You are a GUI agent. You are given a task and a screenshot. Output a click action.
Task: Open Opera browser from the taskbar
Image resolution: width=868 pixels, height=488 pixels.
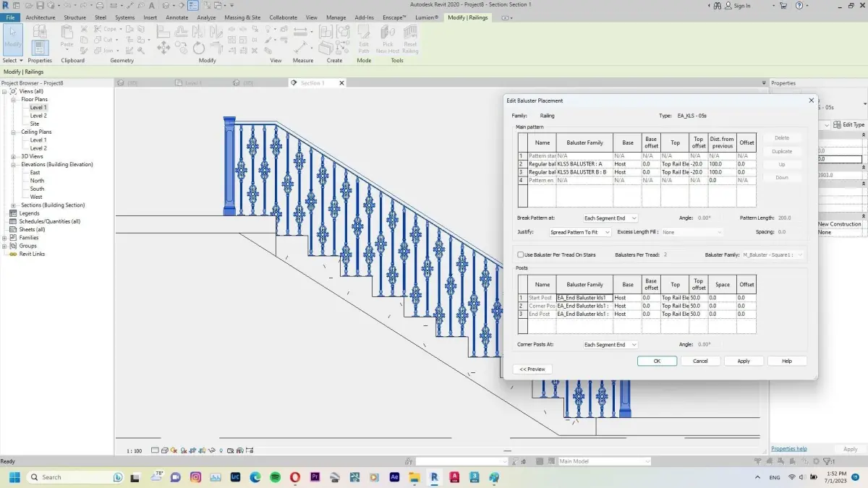click(x=295, y=477)
